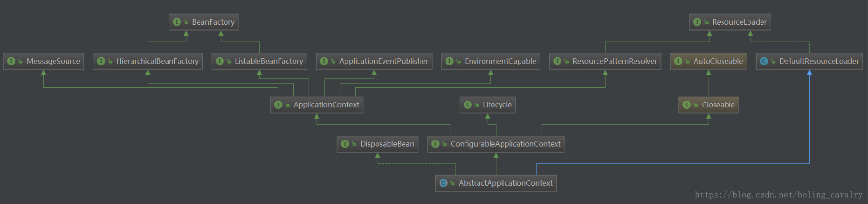Click the interface icon on BeanFactory node
The height and width of the screenshot is (204, 868).
177,22
